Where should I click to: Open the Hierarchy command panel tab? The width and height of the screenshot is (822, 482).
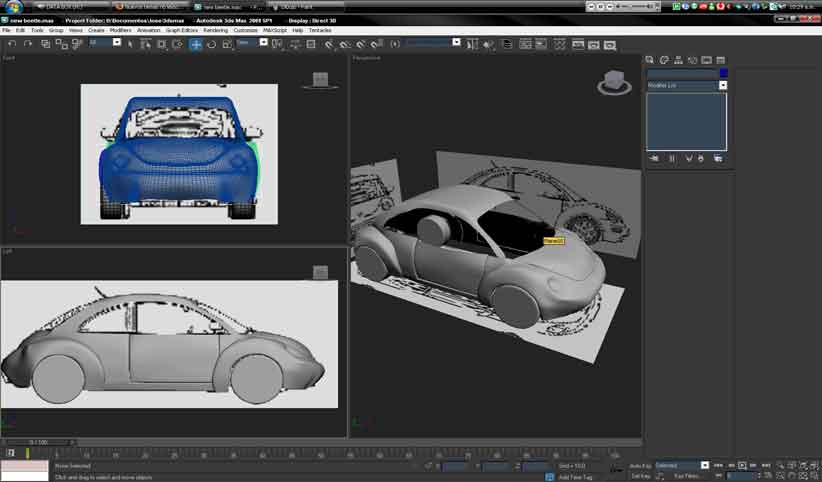[x=679, y=60]
